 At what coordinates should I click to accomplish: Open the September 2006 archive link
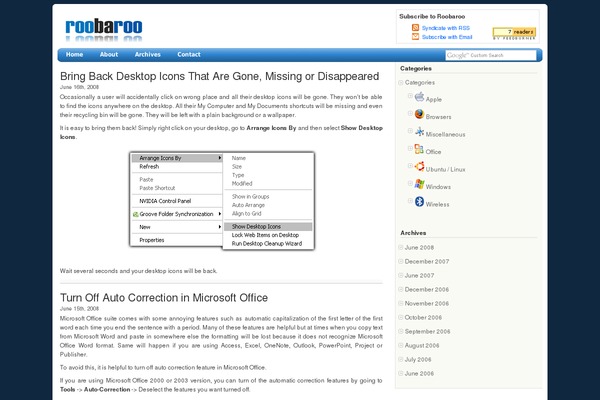click(427, 331)
